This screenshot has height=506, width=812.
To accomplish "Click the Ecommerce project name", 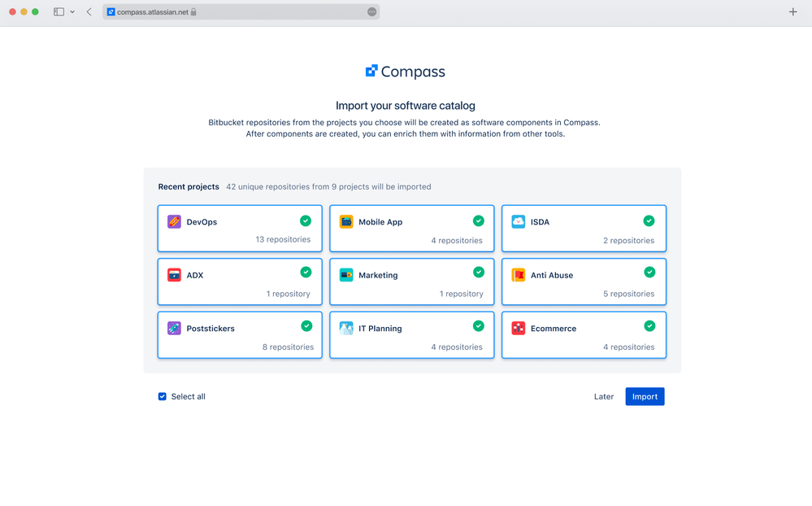I will tap(553, 329).
